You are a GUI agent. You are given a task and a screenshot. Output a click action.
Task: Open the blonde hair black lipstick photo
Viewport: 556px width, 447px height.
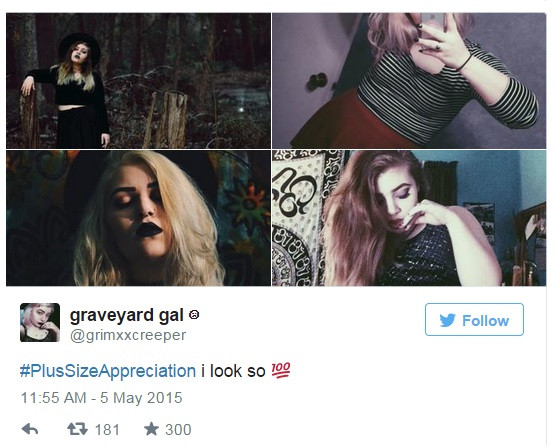pos(138,218)
